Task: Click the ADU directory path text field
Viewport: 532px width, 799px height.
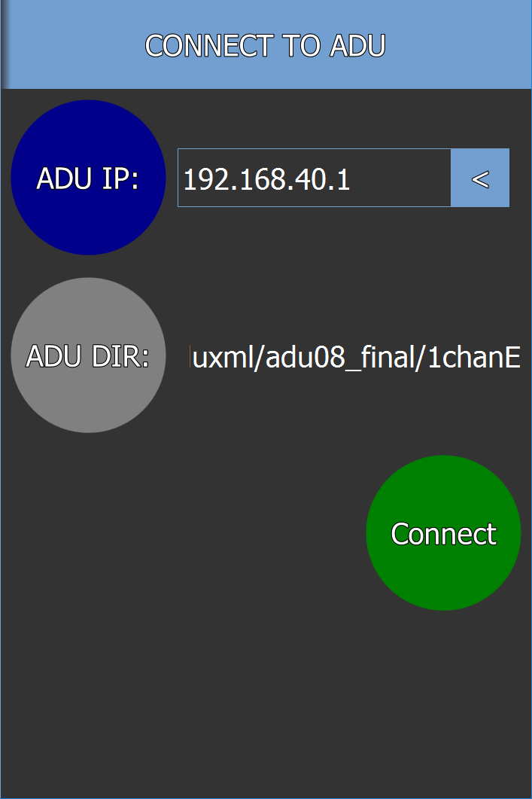Action: tap(355, 355)
